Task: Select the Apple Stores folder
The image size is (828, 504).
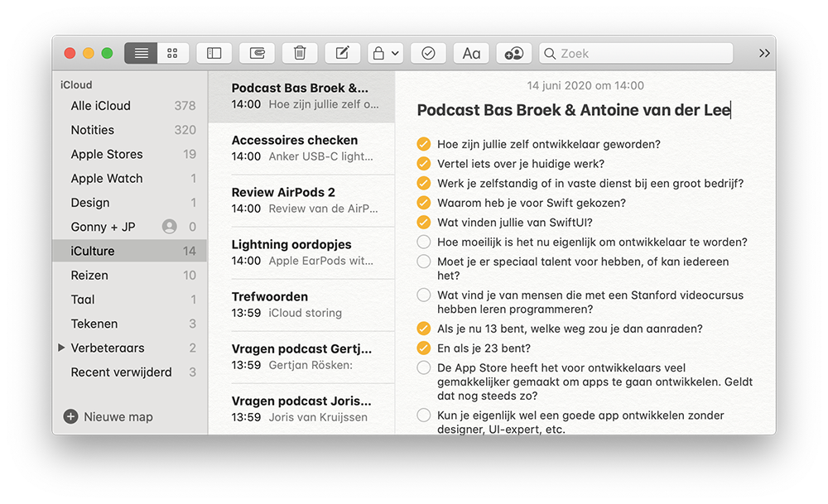Action: coord(129,154)
